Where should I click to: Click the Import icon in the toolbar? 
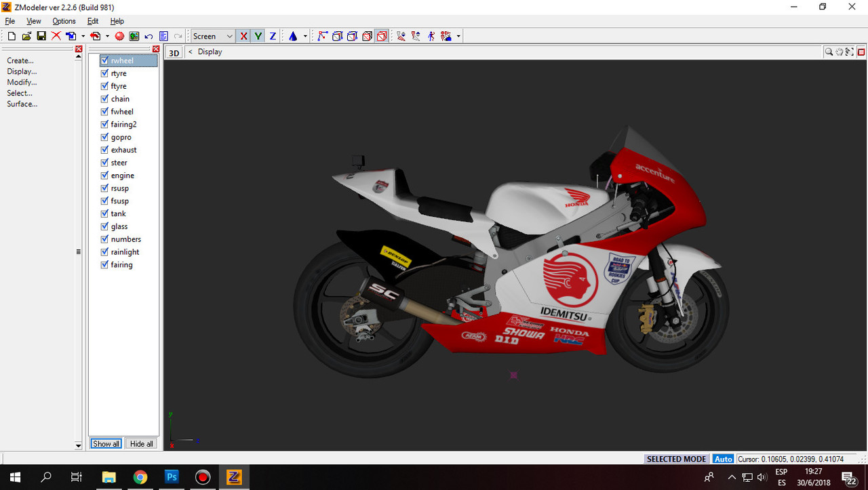pos(71,36)
